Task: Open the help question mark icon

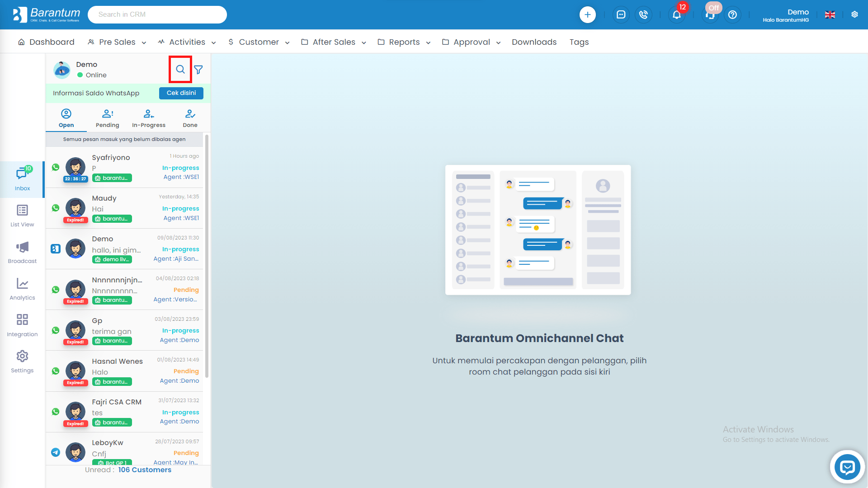Action: [732, 14]
